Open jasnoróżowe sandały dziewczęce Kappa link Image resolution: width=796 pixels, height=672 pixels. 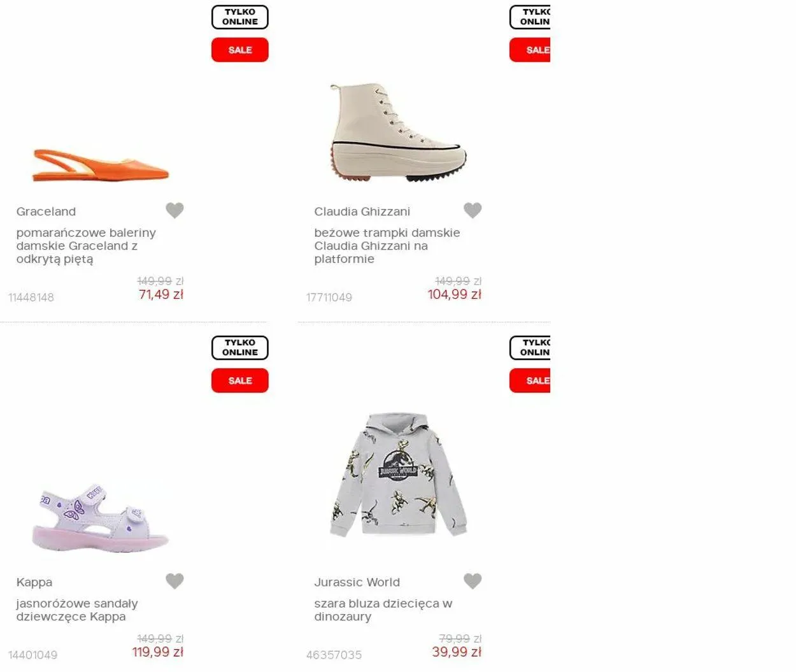tap(77, 610)
